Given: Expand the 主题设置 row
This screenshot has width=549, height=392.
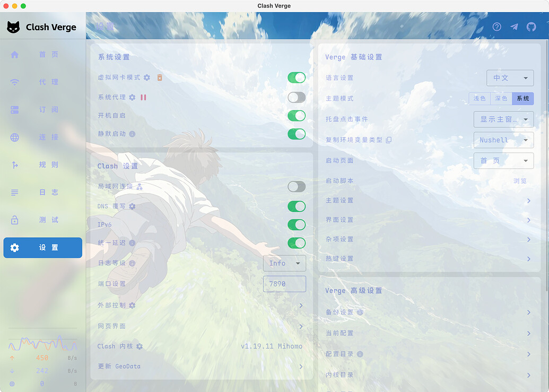Looking at the screenshot, I should (x=430, y=201).
